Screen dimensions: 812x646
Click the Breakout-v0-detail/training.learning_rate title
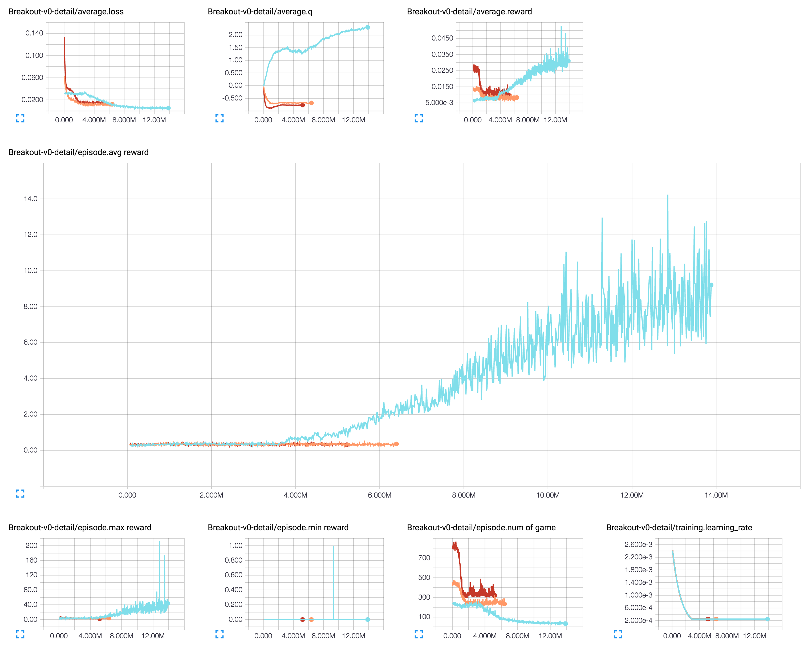click(679, 527)
